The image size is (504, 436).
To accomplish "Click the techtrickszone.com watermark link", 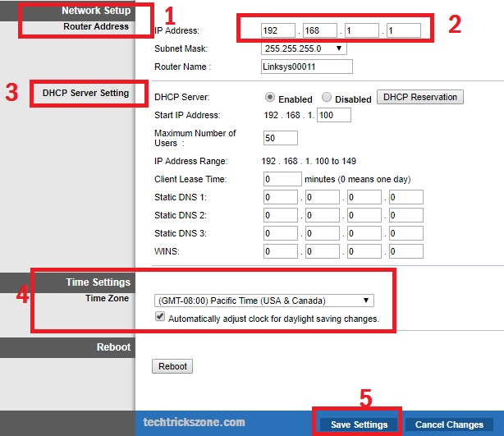I will [193, 422].
